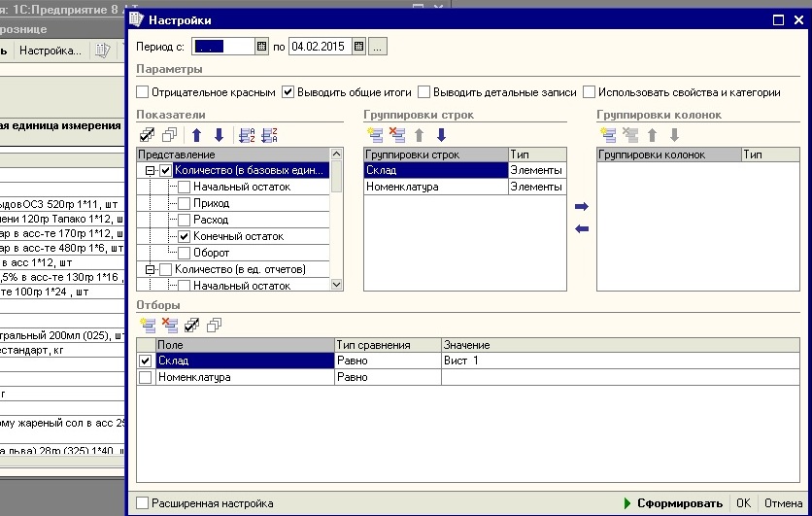Click Элементы type cell for Склад
Image resolution: width=812 pixels, height=516 pixels.
(537, 170)
